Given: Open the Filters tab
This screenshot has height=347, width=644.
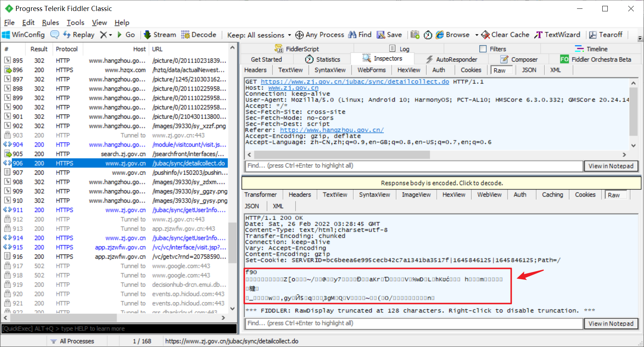Looking at the screenshot, I should (x=493, y=49).
